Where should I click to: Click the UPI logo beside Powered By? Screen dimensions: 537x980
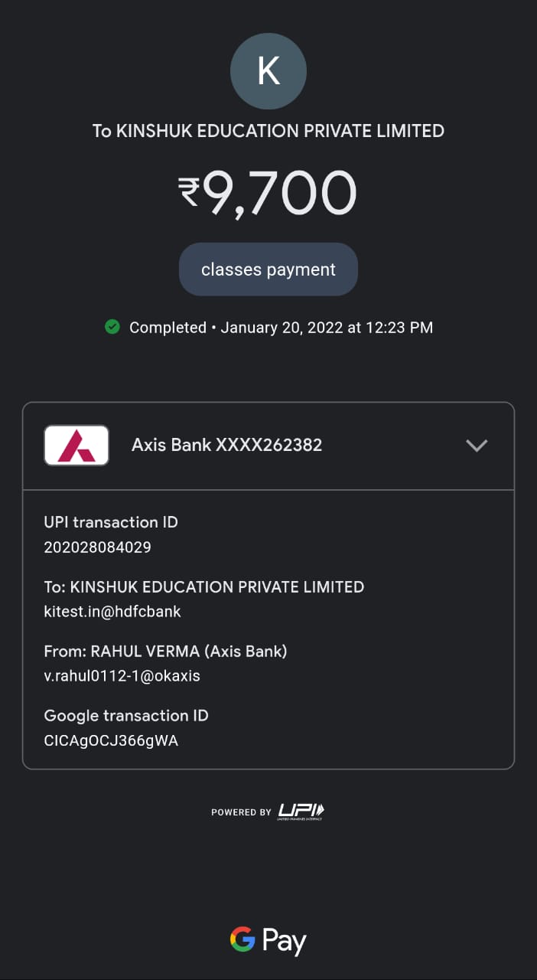301,812
